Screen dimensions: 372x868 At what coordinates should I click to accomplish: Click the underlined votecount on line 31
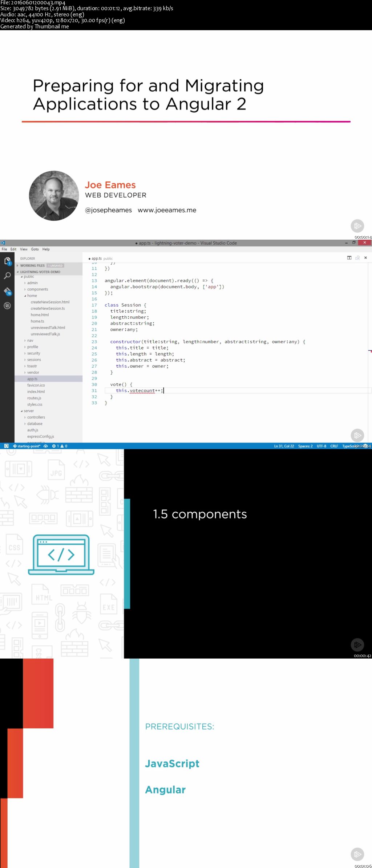pyautogui.click(x=142, y=391)
